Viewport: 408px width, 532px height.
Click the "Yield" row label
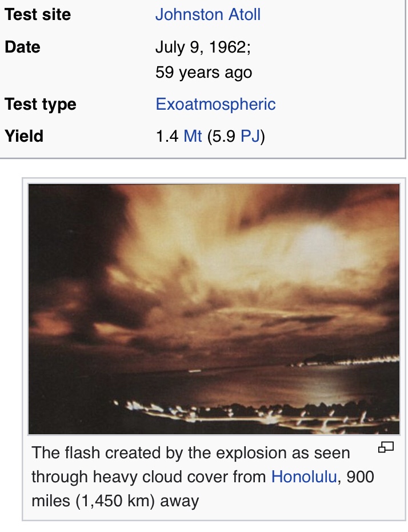pos(24,136)
